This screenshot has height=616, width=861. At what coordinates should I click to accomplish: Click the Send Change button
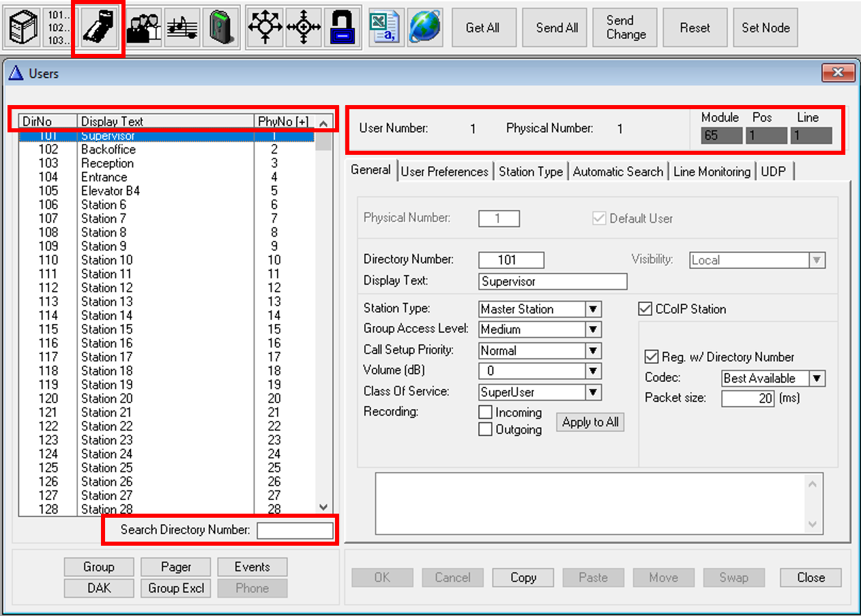point(626,28)
